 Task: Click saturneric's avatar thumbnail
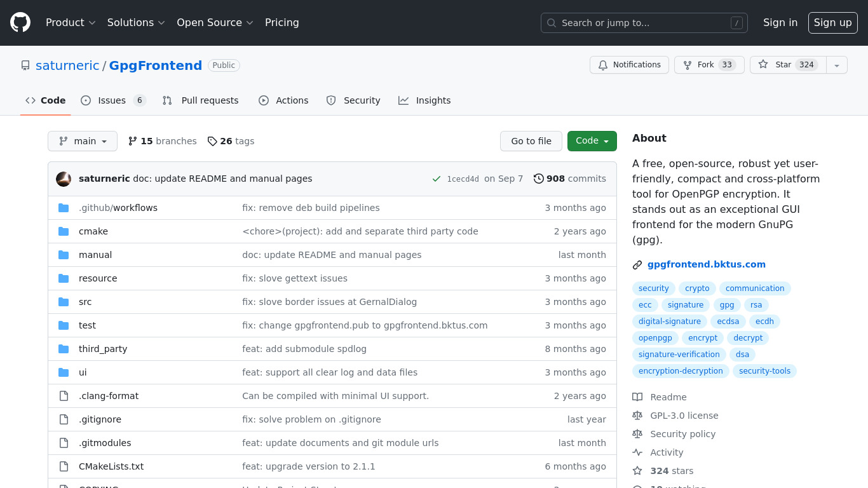64,179
